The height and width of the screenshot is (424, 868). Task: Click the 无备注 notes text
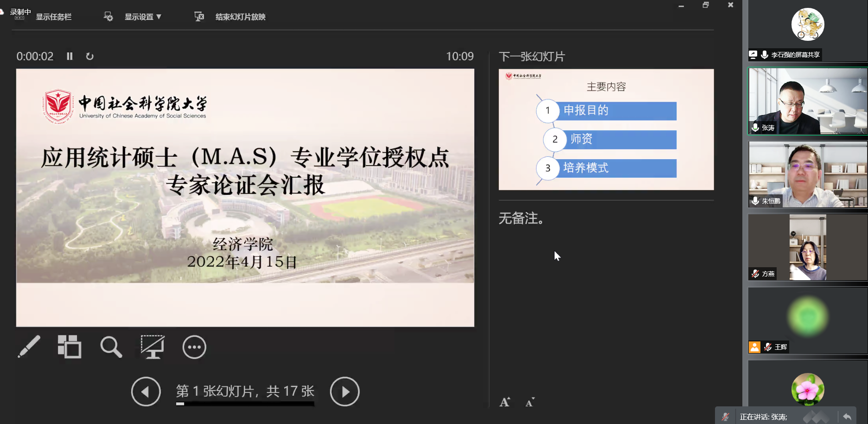(x=521, y=218)
